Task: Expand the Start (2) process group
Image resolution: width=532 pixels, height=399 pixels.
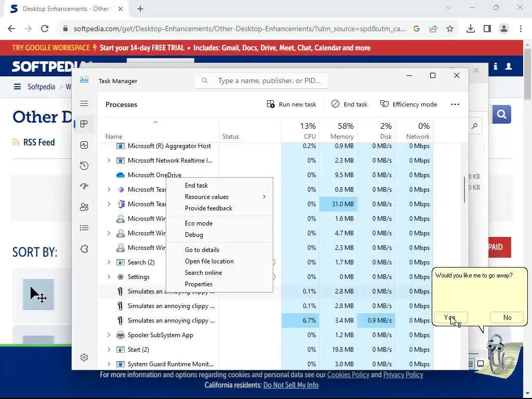Action: pos(109,350)
